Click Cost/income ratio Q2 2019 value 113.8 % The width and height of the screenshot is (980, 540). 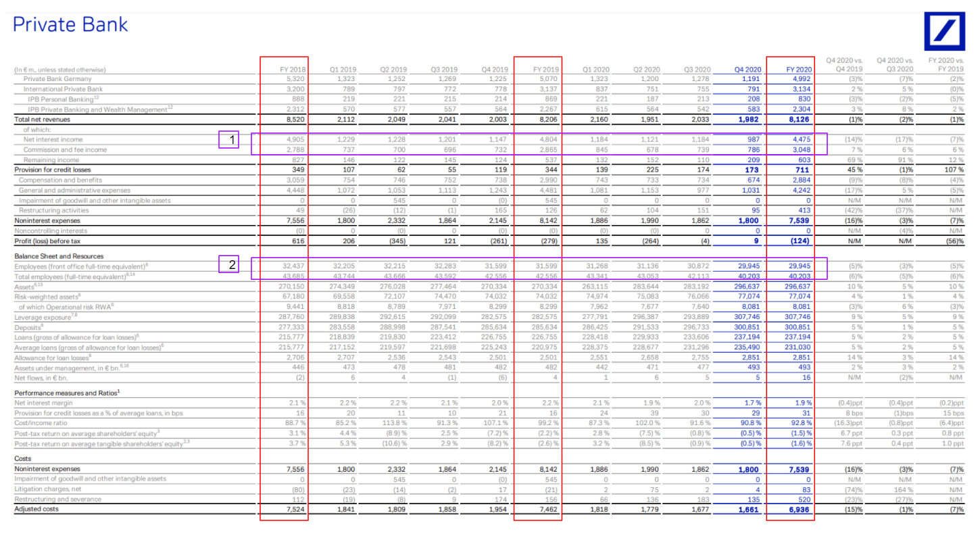click(x=395, y=423)
